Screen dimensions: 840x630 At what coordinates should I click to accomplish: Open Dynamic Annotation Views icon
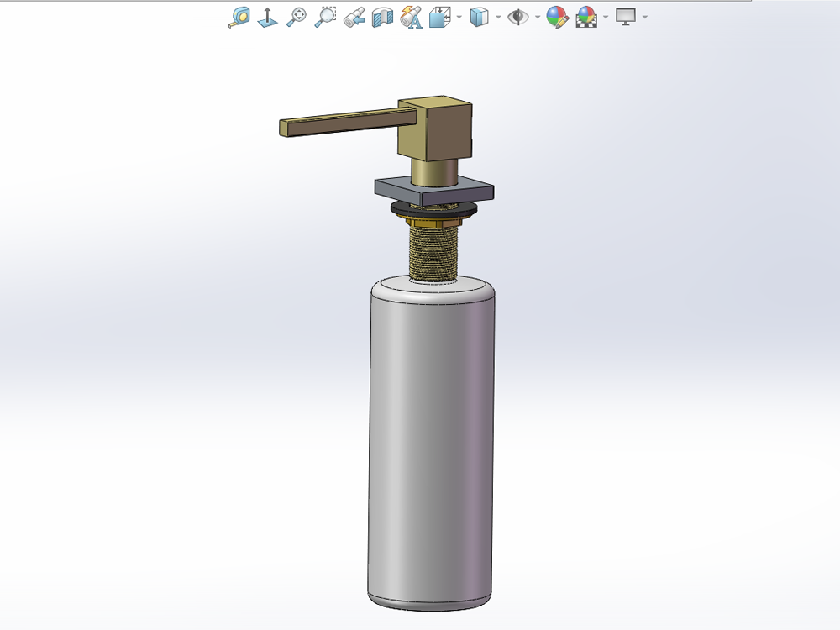[x=412, y=17]
